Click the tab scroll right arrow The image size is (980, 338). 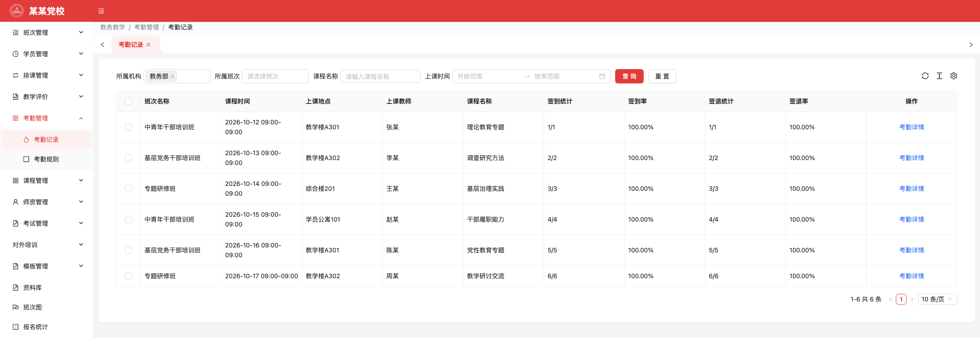coord(971,45)
